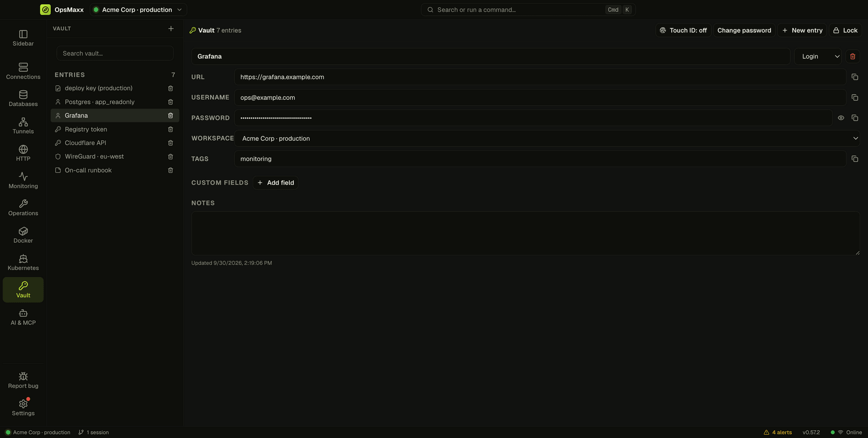Click the Change password button
This screenshot has width=868, height=438.
(744, 30)
